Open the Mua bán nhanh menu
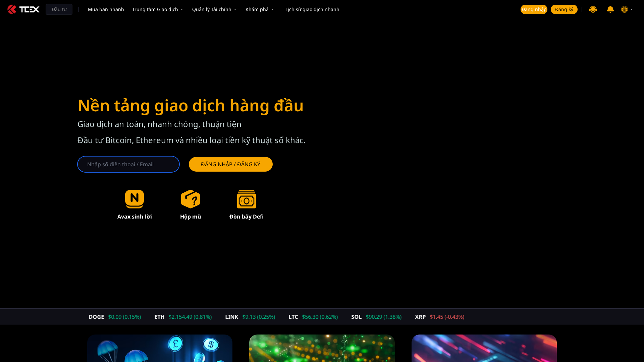The width and height of the screenshot is (644, 362). coord(106,9)
